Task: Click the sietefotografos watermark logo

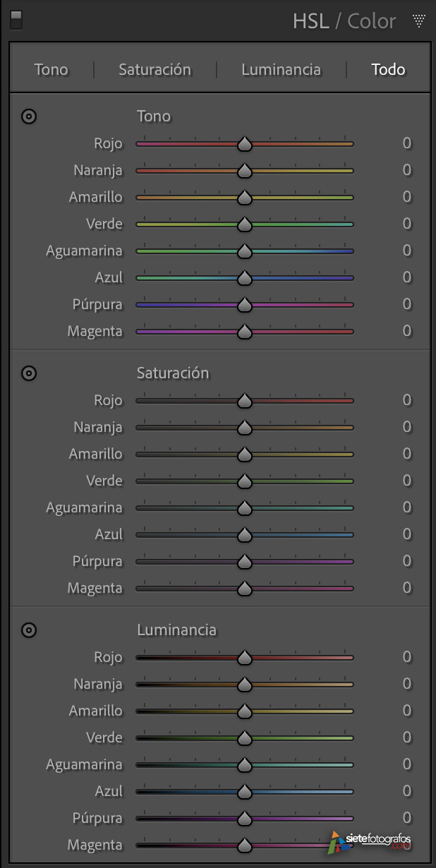Action: (373, 842)
